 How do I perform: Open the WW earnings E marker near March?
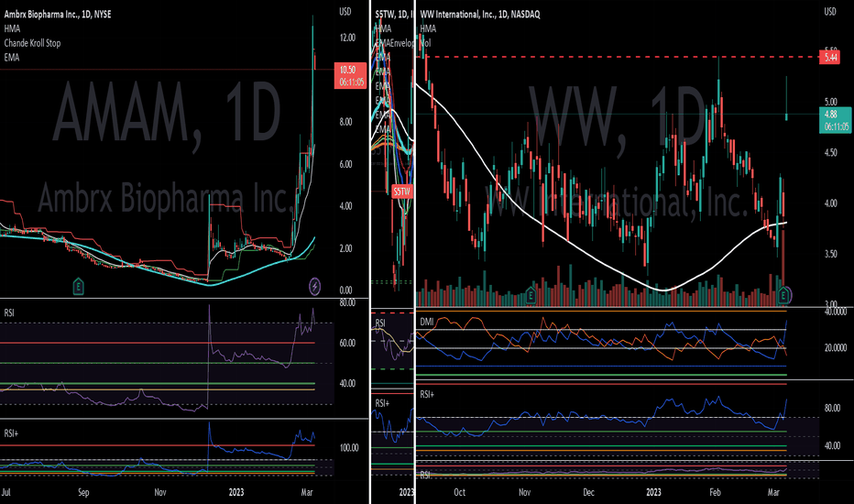pos(783,296)
